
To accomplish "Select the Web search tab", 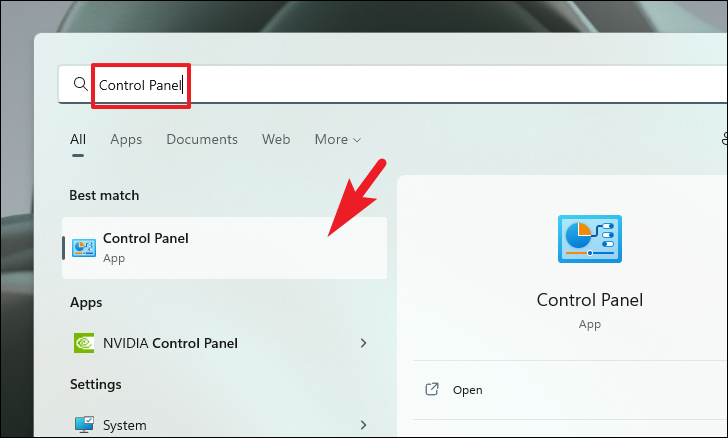I will click(x=276, y=139).
